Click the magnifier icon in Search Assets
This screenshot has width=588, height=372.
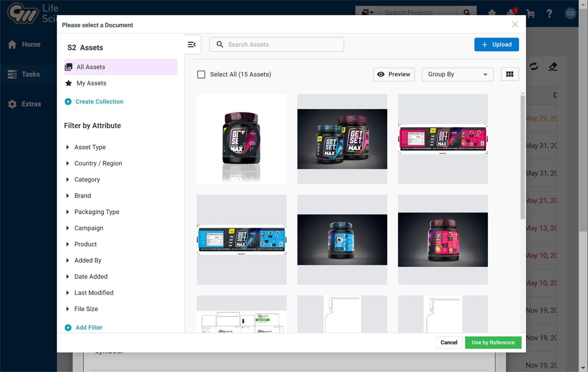click(x=220, y=45)
